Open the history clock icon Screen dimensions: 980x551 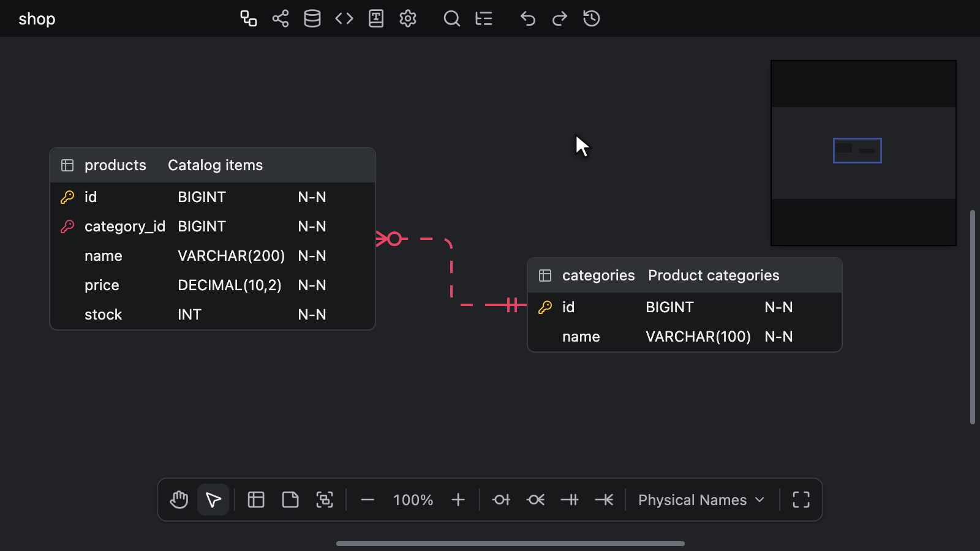pyautogui.click(x=592, y=18)
